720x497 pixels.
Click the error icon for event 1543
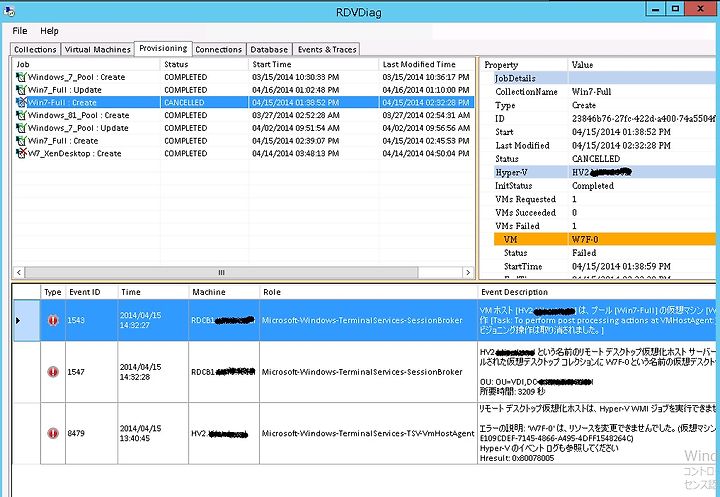[53, 320]
